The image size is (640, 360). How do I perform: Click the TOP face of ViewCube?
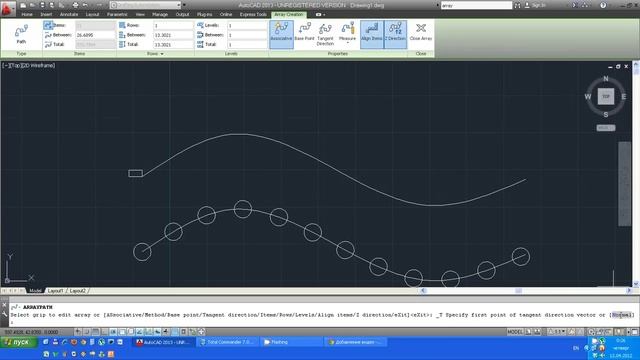[x=606, y=96]
